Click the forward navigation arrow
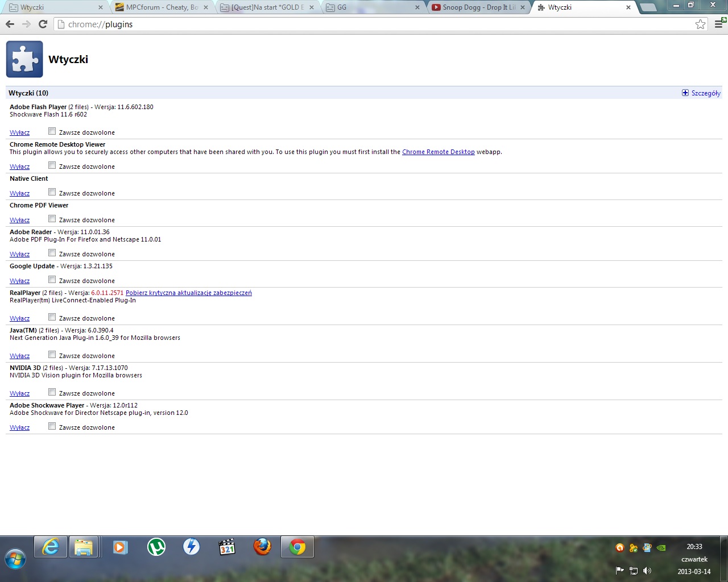This screenshot has height=582, width=728. tap(26, 24)
